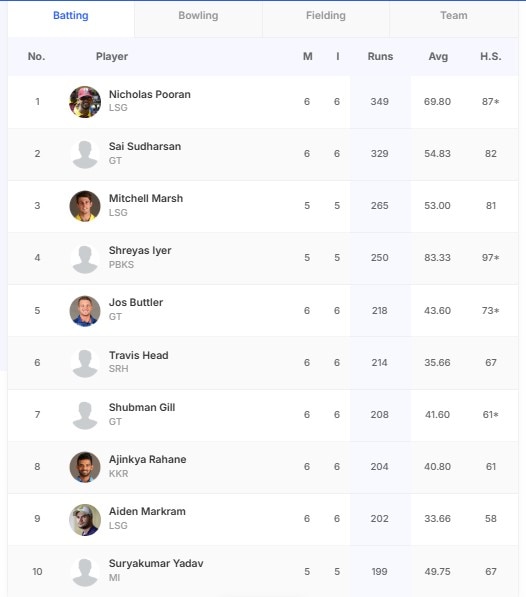Click the H.S. column header
The width and height of the screenshot is (526, 597).
491,56
